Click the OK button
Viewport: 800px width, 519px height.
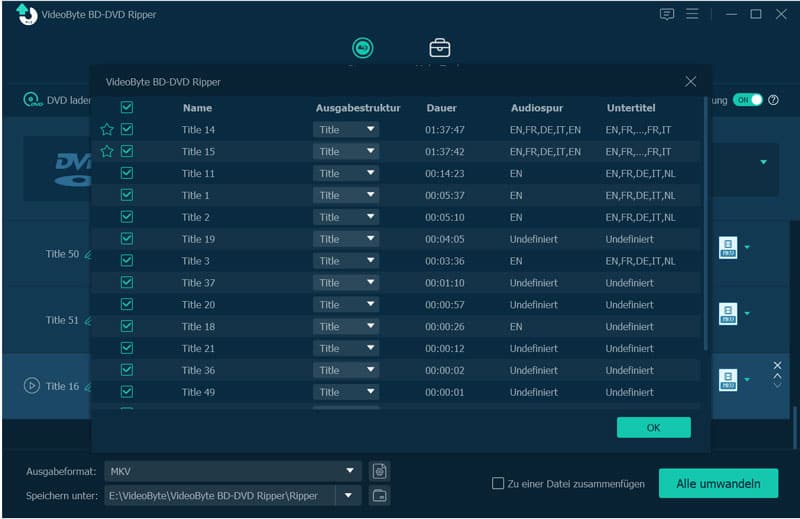coord(654,428)
